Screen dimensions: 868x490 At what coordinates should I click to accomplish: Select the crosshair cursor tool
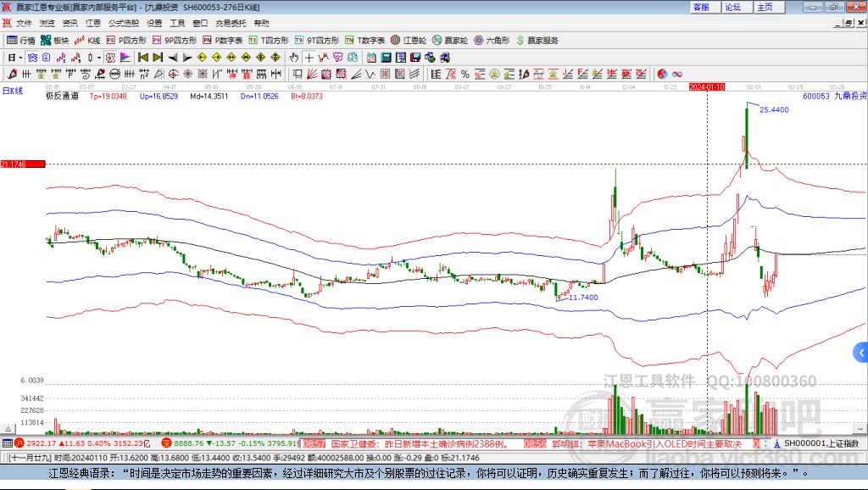(x=309, y=58)
